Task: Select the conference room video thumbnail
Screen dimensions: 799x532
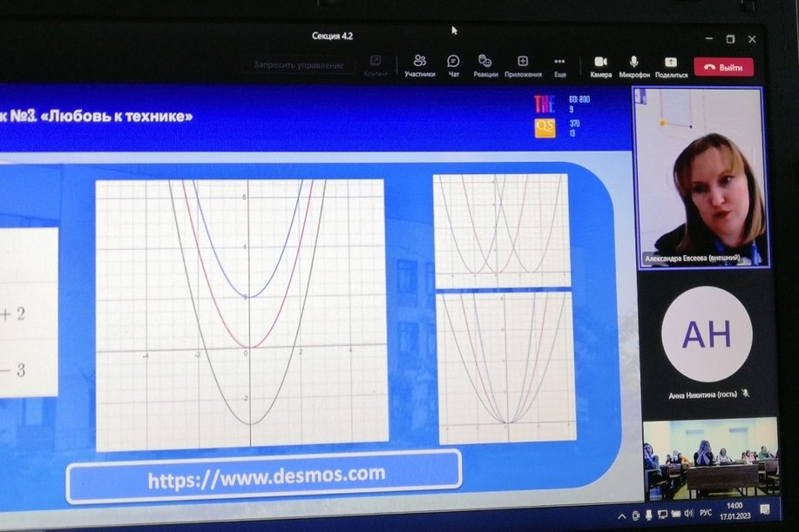Action: click(710, 459)
